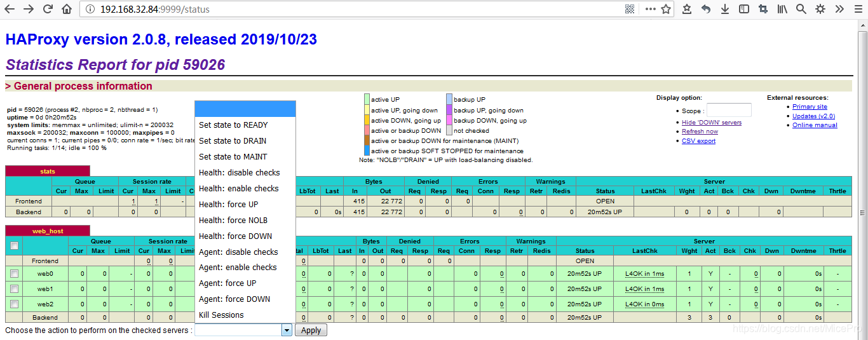
Task: Toggle the select-all checkbox in web_host header
Action: [15, 246]
